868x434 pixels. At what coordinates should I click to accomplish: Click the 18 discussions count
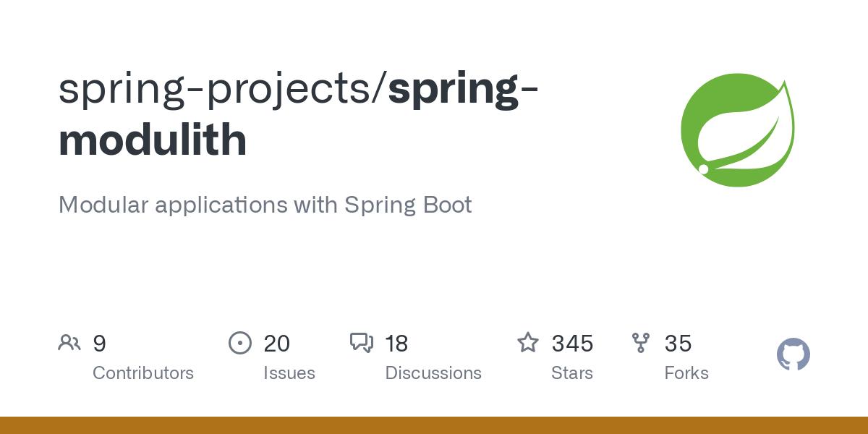pyautogui.click(x=396, y=344)
